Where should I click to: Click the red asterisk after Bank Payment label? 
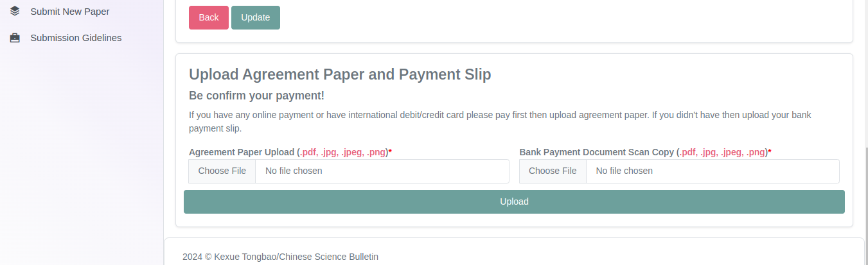tap(770, 151)
